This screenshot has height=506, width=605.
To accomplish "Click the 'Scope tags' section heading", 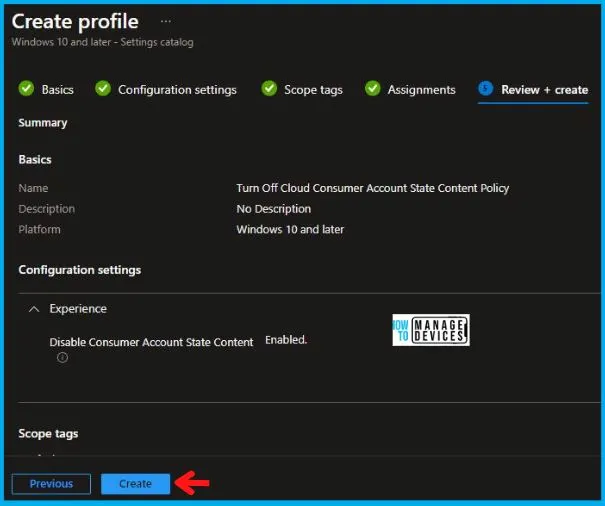I will click(x=48, y=434).
